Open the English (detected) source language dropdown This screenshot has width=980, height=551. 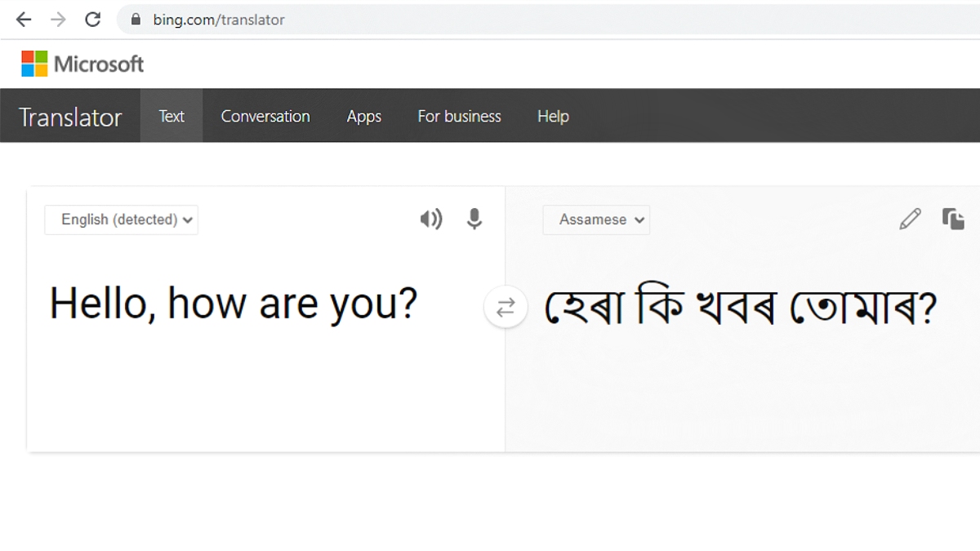point(120,220)
